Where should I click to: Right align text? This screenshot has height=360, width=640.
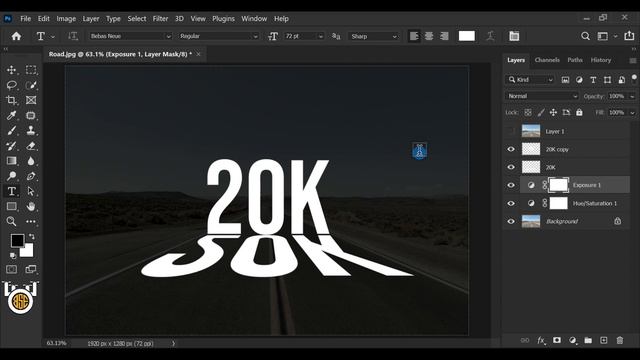(x=444, y=36)
